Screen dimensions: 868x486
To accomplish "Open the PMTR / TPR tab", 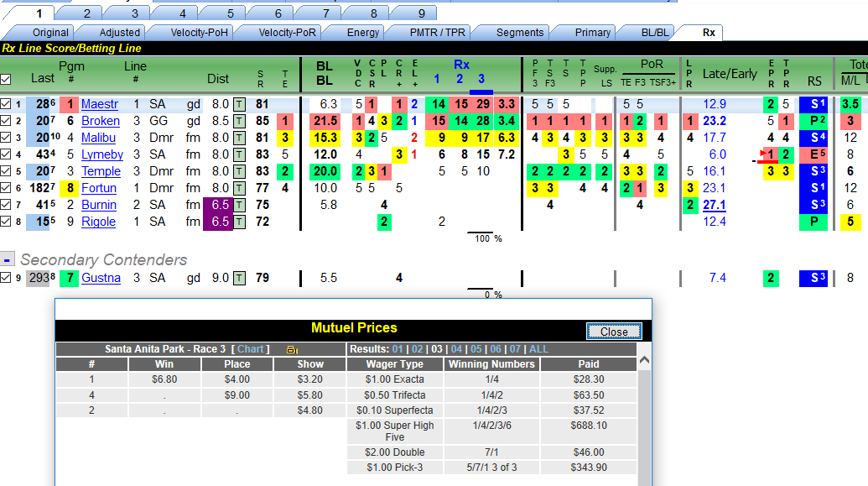I will coord(437,33).
